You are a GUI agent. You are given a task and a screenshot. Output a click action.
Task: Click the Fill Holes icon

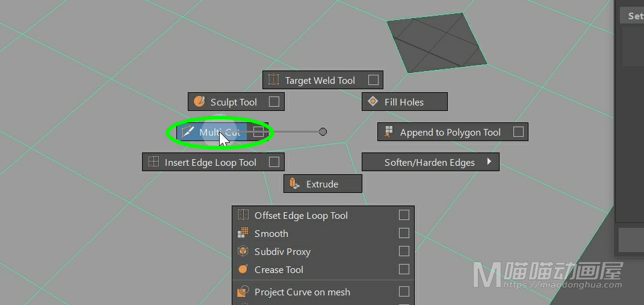(x=373, y=102)
